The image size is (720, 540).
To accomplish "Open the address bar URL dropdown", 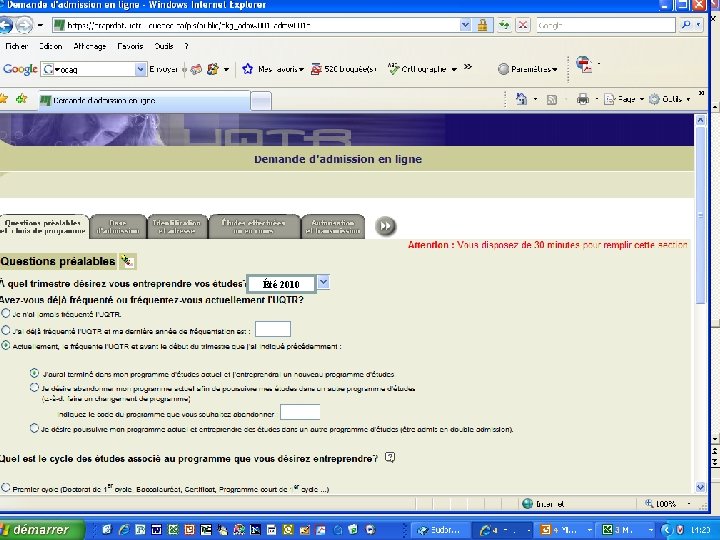I will (x=465, y=25).
